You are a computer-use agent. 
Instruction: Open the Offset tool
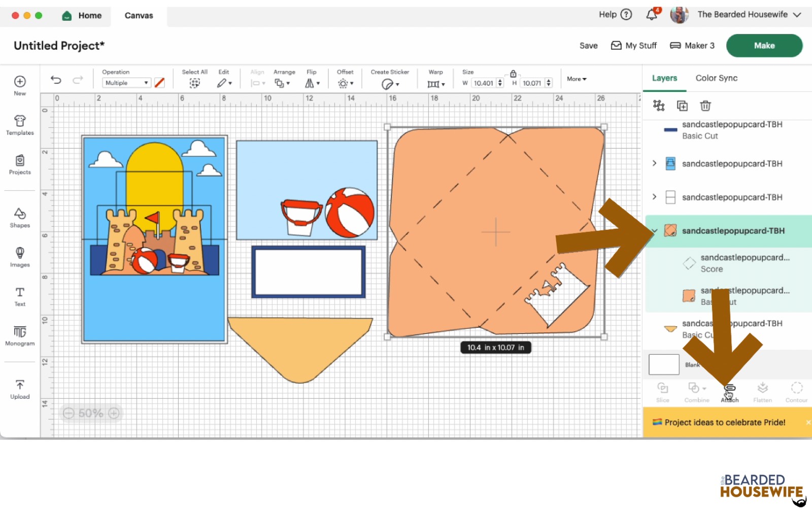pos(345,83)
